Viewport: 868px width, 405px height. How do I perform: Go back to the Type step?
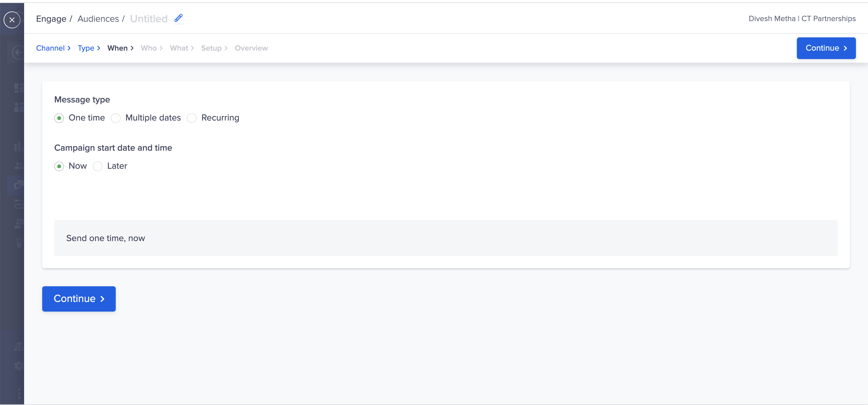pyautogui.click(x=86, y=48)
